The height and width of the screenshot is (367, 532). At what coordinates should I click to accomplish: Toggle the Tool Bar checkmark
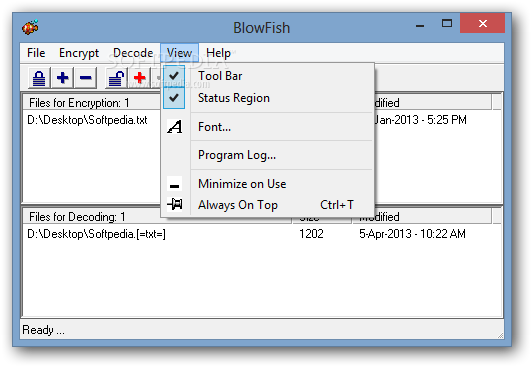pos(174,76)
